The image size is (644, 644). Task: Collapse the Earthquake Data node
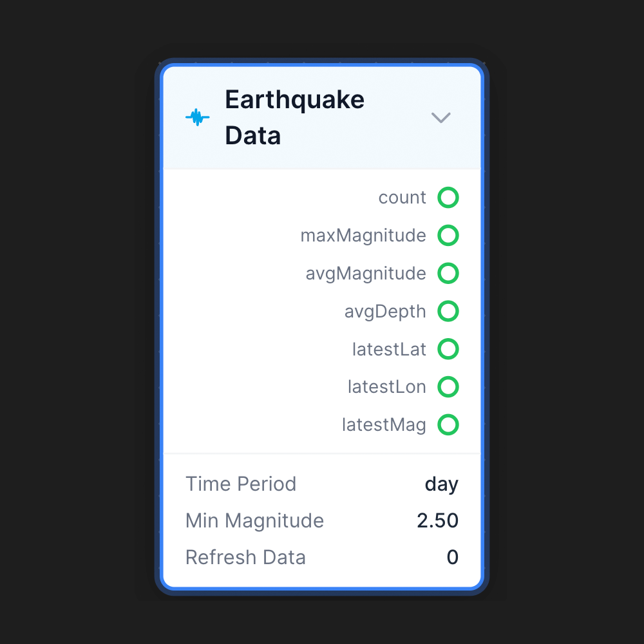click(x=441, y=118)
